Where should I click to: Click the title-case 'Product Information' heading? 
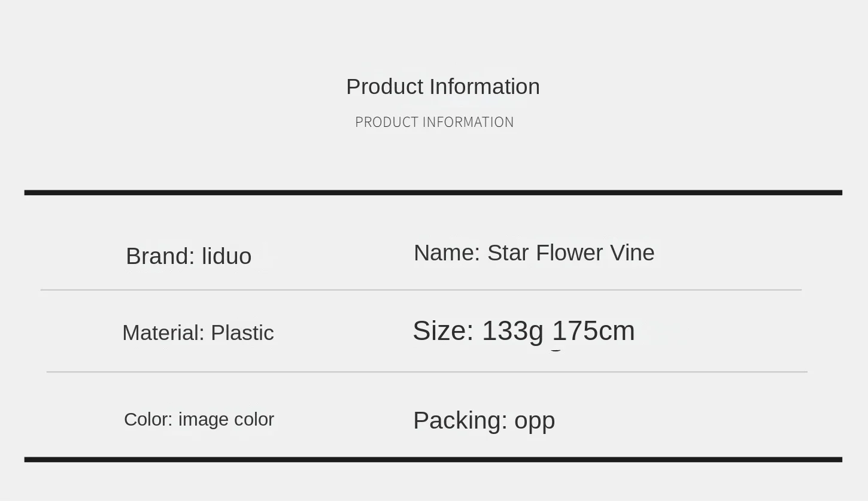(443, 87)
